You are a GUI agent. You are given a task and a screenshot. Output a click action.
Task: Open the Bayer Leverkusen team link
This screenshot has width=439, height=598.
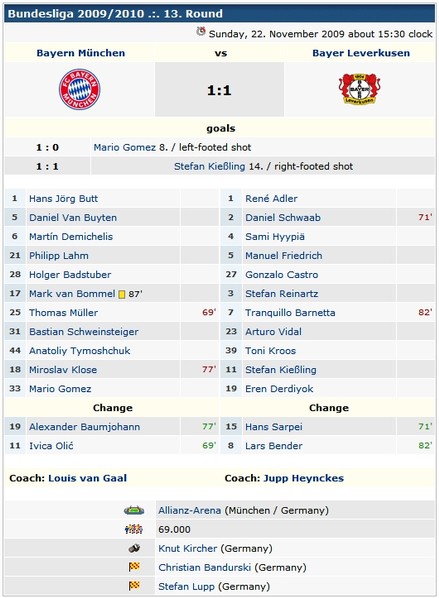click(361, 53)
